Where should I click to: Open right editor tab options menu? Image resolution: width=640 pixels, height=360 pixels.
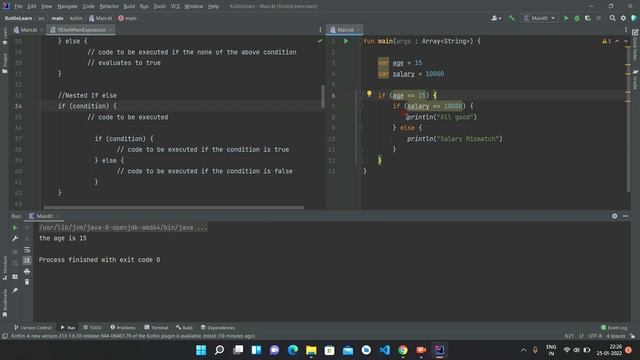626,29
